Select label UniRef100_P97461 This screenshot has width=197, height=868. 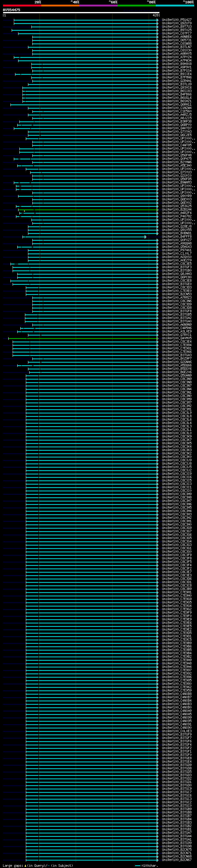(x=176, y=250)
